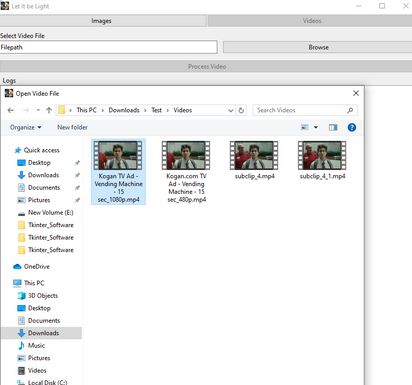
Task: Open the recent locations dropdown arrow
Action: 38,110
